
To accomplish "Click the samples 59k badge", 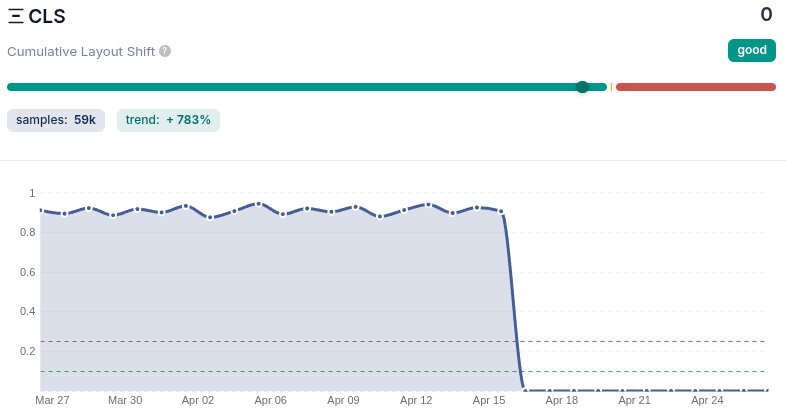I will click(56, 120).
